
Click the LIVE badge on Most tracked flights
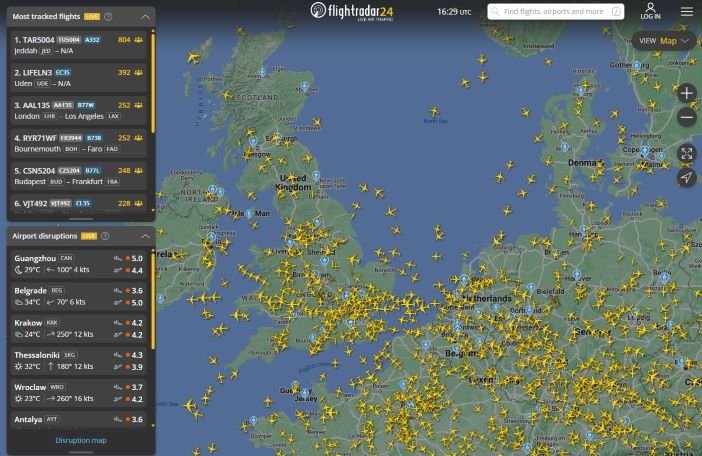click(x=92, y=17)
